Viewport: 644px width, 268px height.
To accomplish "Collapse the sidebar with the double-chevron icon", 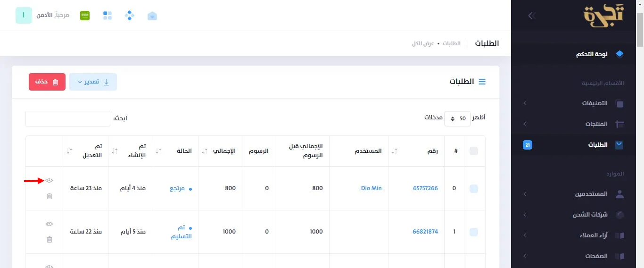I will [531, 16].
